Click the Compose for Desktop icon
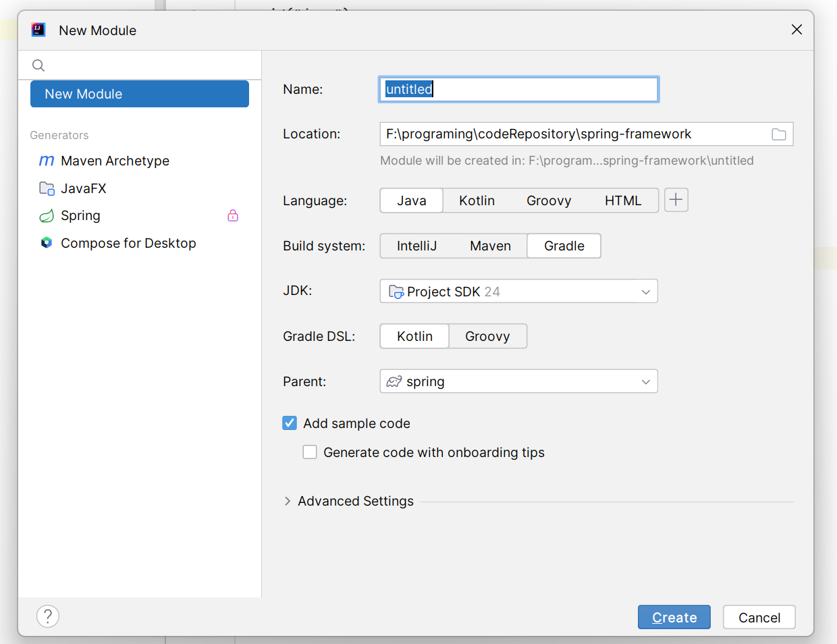Screen dimensions: 837x644 (47, 243)
